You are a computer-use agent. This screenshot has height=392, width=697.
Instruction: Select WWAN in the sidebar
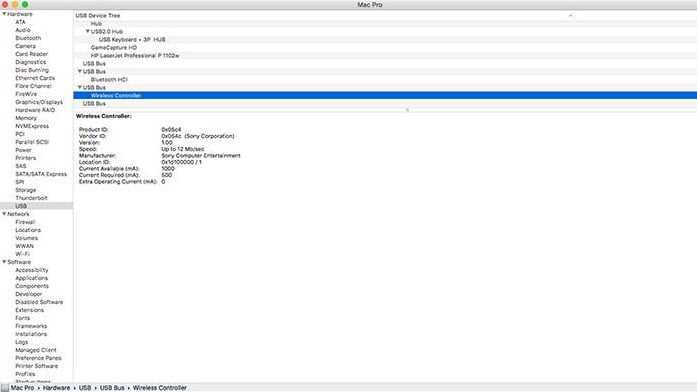[x=24, y=246]
